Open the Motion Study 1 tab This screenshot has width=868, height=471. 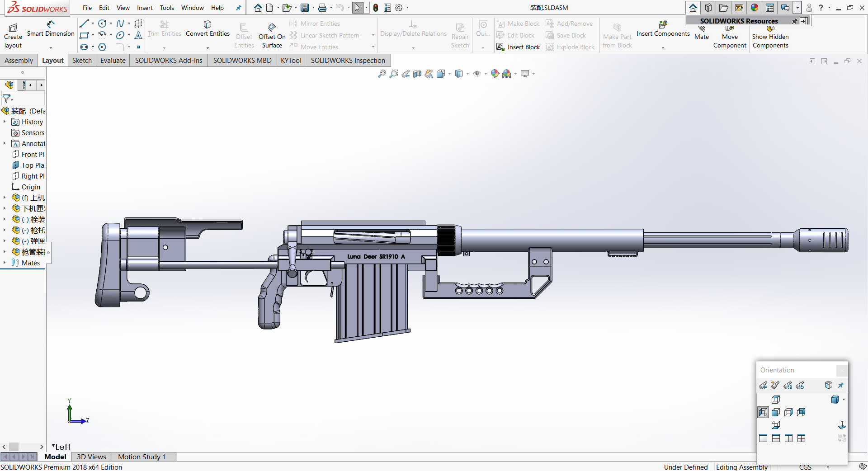coord(142,457)
